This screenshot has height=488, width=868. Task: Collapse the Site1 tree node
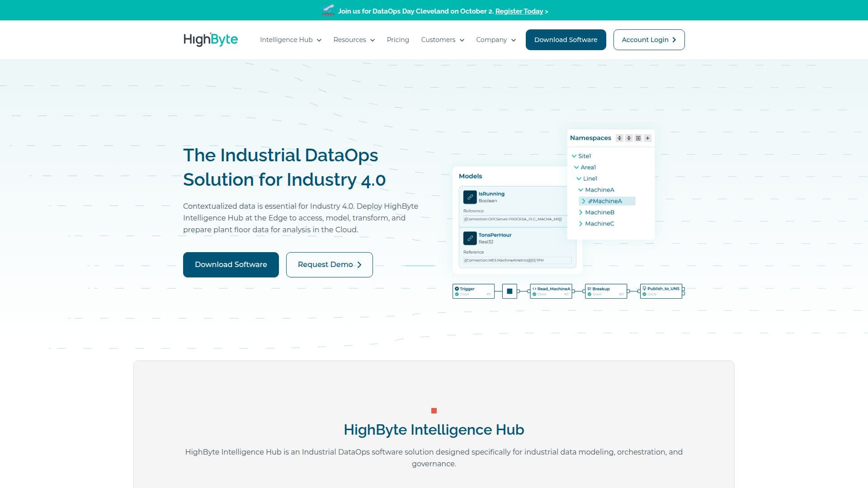[x=574, y=156]
